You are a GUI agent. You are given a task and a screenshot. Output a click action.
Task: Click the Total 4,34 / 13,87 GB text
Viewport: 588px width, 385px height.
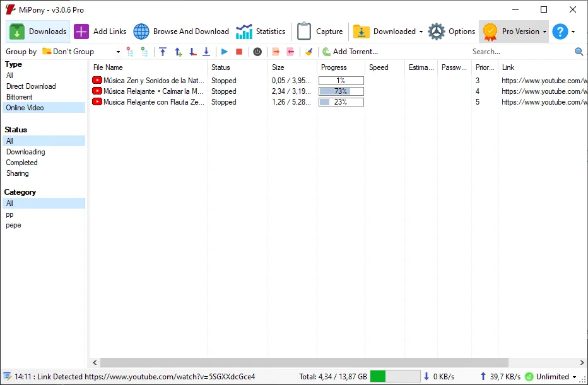(x=333, y=376)
